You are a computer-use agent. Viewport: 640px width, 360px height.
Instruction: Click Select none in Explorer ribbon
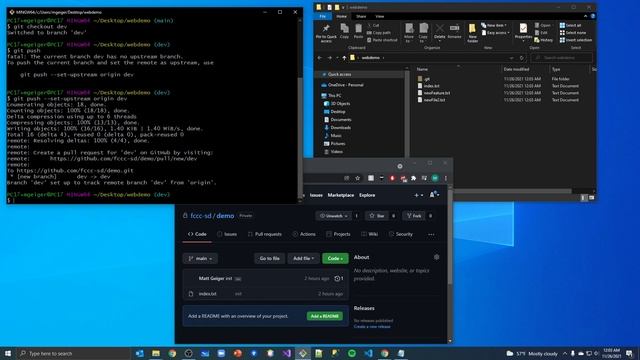(x=573, y=33)
